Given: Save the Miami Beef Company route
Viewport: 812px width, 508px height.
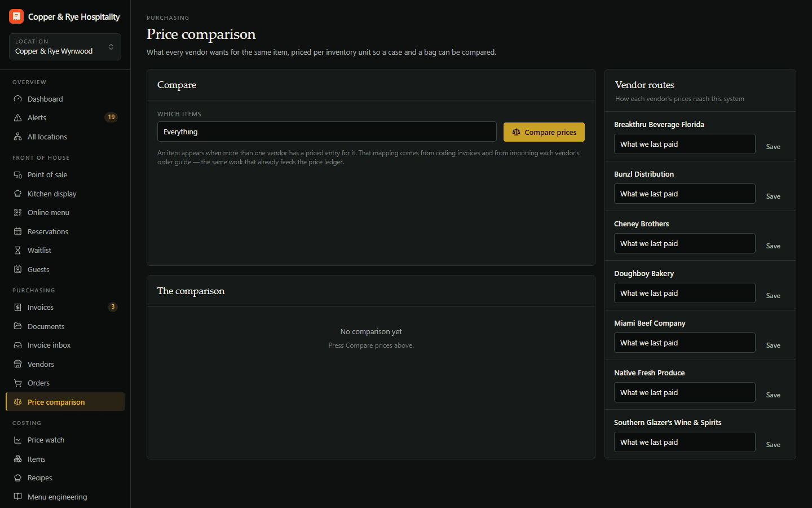Looking at the screenshot, I should pos(773,345).
